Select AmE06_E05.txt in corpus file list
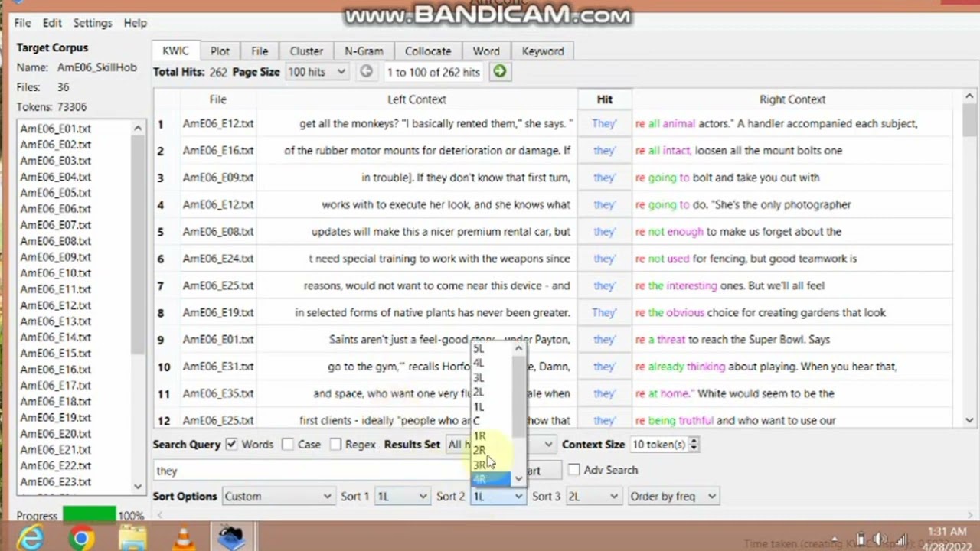The width and height of the screenshot is (980, 551). [x=55, y=193]
